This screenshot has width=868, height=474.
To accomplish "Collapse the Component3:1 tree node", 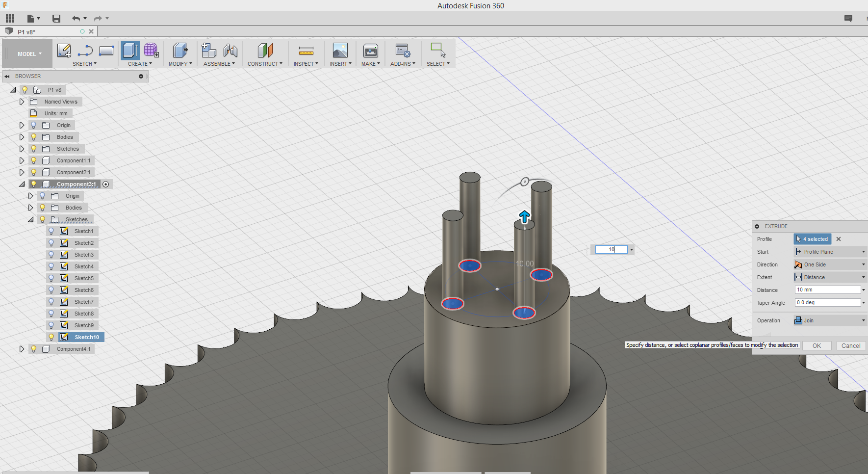I will pos(22,184).
